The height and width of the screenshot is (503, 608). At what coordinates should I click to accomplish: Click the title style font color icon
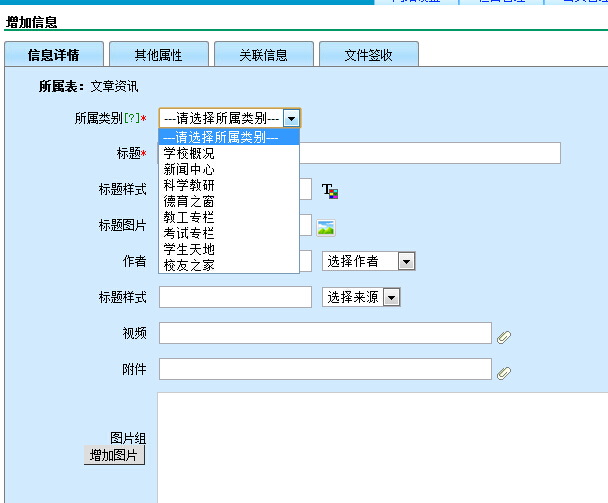[330, 191]
